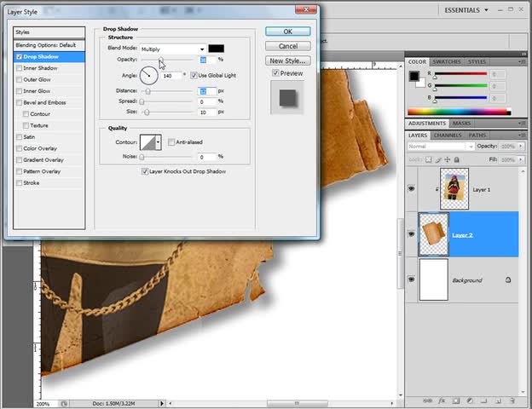The width and height of the screenshot is (532, 409).
Task: Open the Color panel options menu icon
Action: [x=522, y=61]
